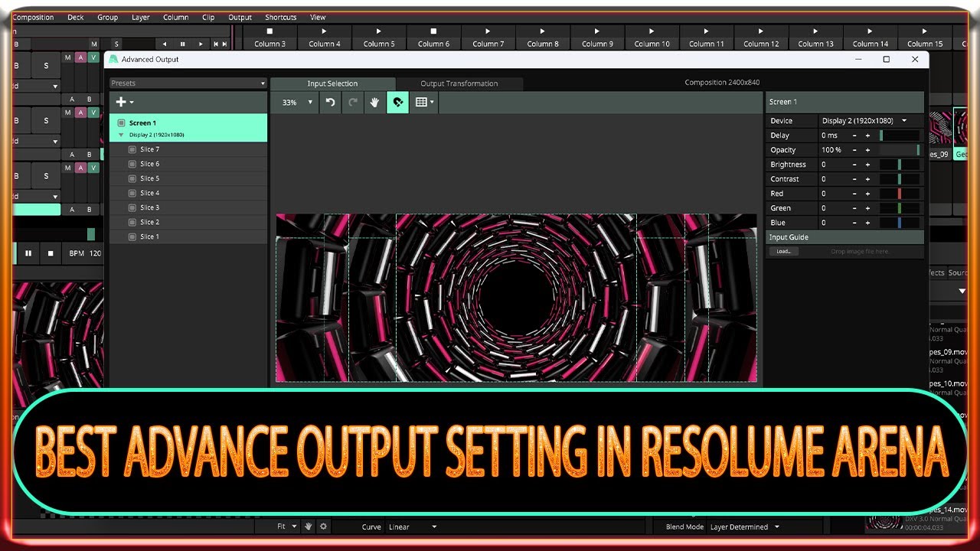
Task: Click the plus icon to add screen
Action: click(120, 102)
